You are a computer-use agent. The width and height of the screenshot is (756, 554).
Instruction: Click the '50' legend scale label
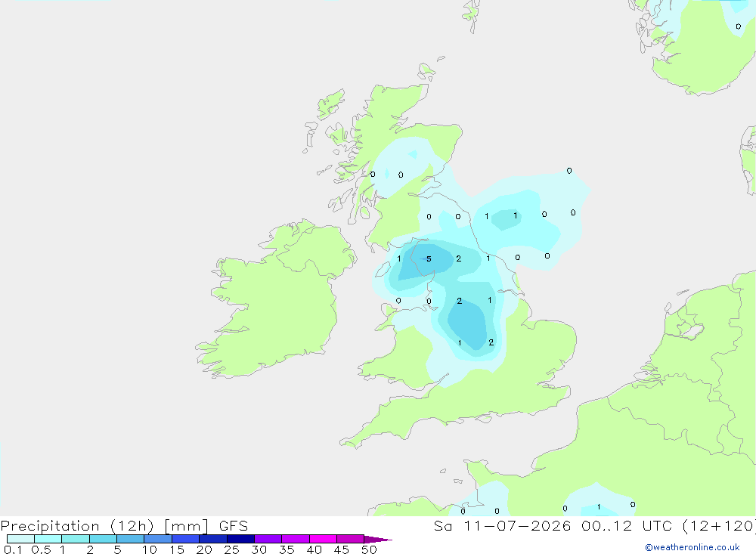(x=369, y=549)
